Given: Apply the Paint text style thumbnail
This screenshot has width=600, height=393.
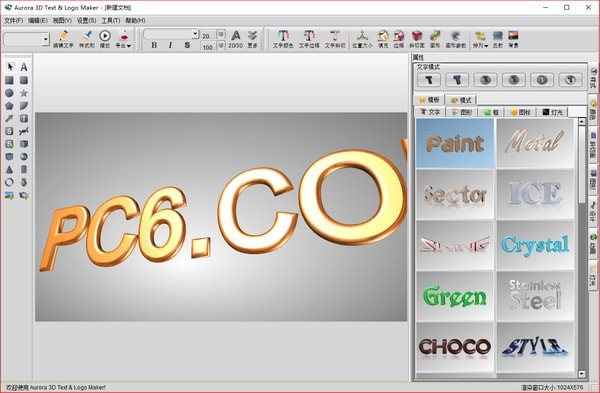Looking at the screenshot, I should pyautogui.click(x=455, y=143).
